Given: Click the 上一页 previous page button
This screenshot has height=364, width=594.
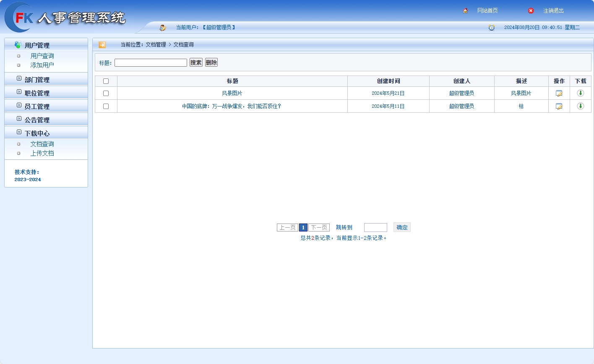Looking at the screenshot, I should 287,227.
